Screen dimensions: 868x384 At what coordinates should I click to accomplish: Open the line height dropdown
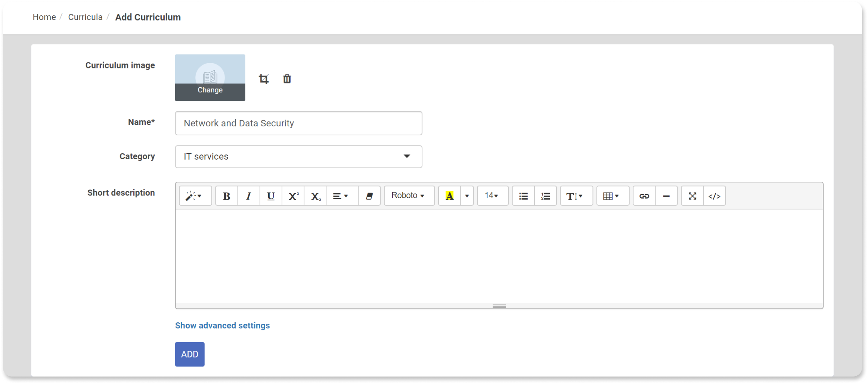[x=576, y=196]
